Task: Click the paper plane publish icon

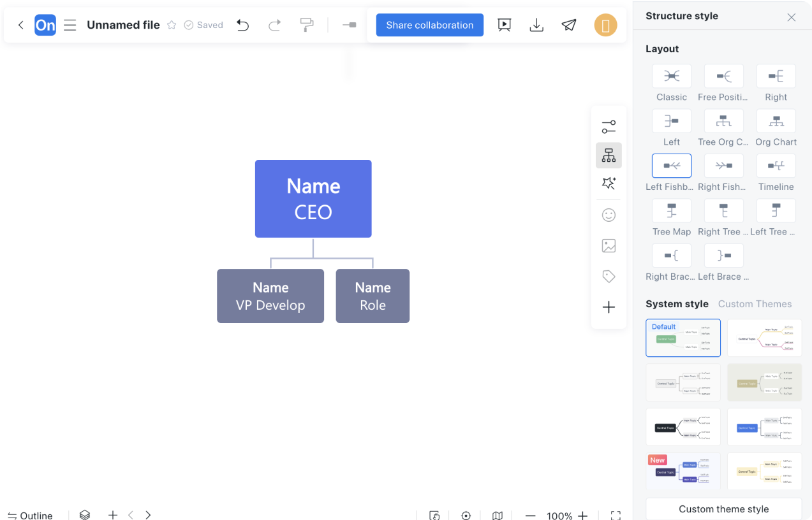Action: click(568, 25)
